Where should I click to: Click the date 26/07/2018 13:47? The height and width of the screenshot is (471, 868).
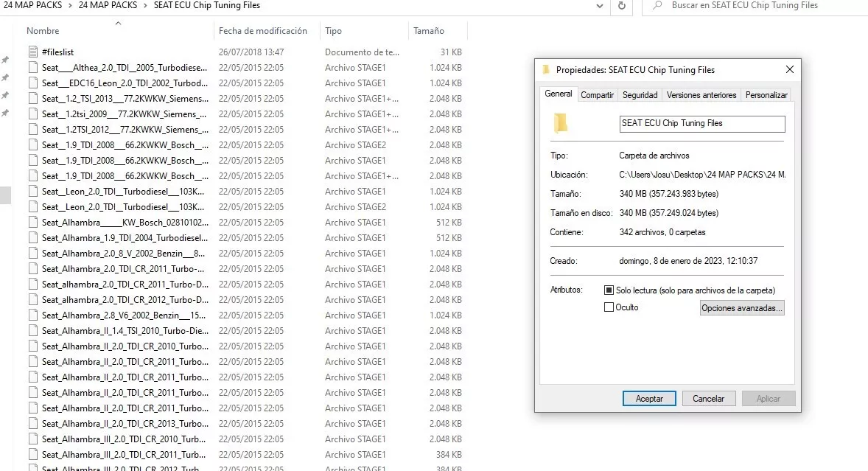click(x=251, y=52)
